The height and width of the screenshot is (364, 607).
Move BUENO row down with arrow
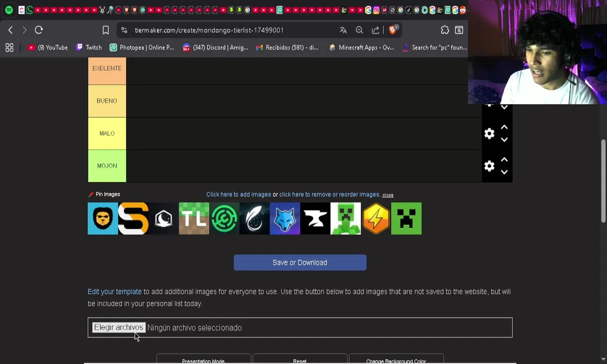504,107
